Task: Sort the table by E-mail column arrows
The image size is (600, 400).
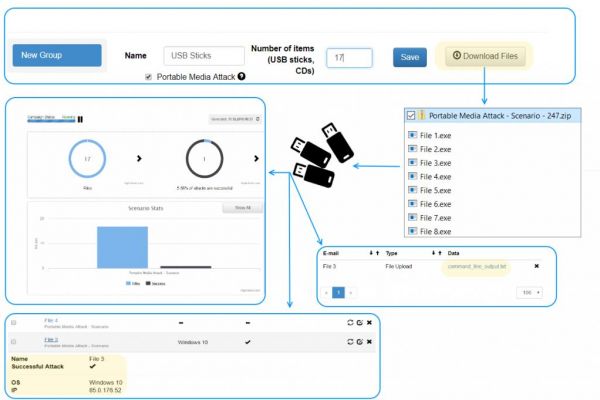Action: click(372, 254)
